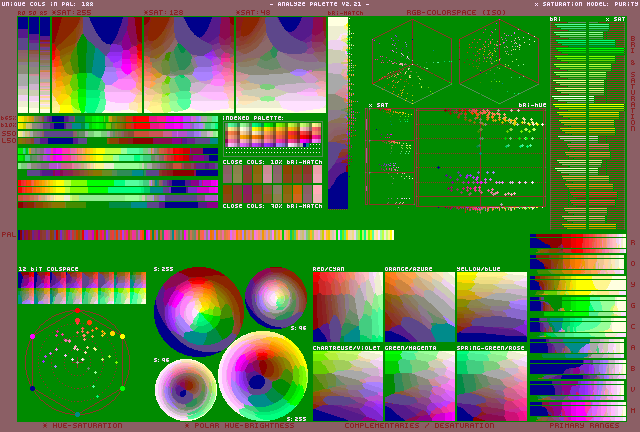Click the SAT:128 hue-brightness diagram

point(188,64)
